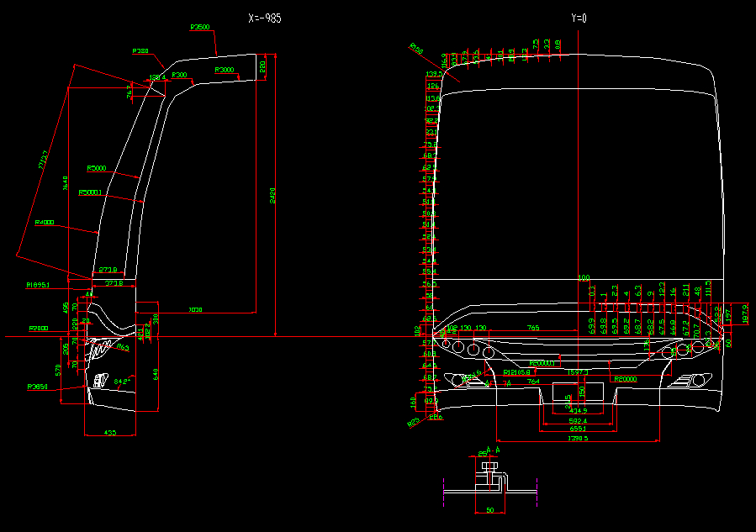
Task: Click the R3000 roof radius annotation
Action: 223,70
